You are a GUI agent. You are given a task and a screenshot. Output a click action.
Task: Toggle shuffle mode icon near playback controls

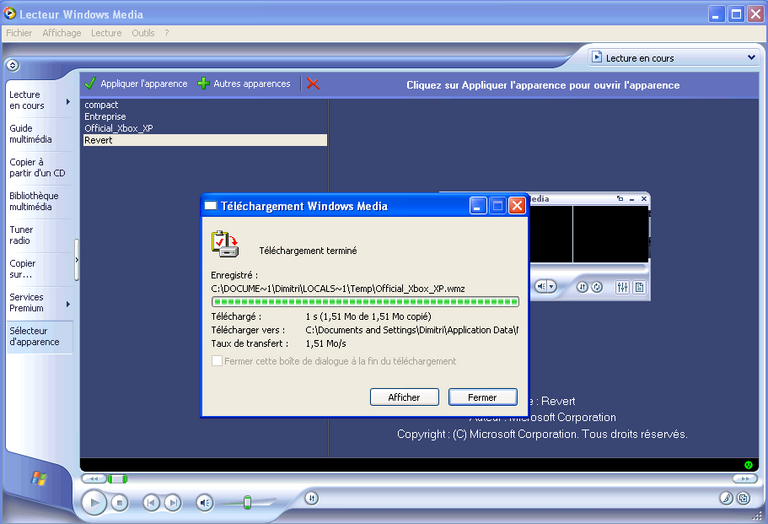(312, 498)
